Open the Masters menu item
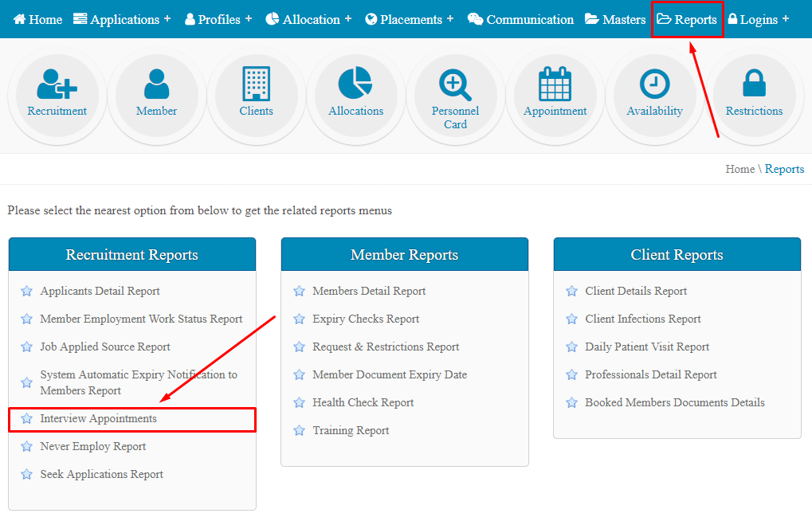This screenshot has height=521, width=812. [615, 19]
